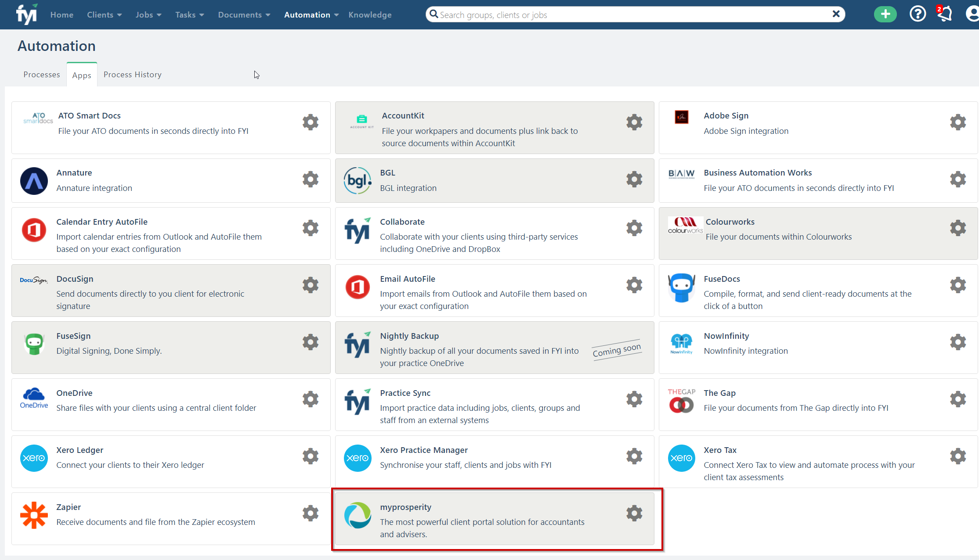Open settings gear for ATO Smart Docs
This screenshot has height=560, width=979.
(x=310, y=122)
